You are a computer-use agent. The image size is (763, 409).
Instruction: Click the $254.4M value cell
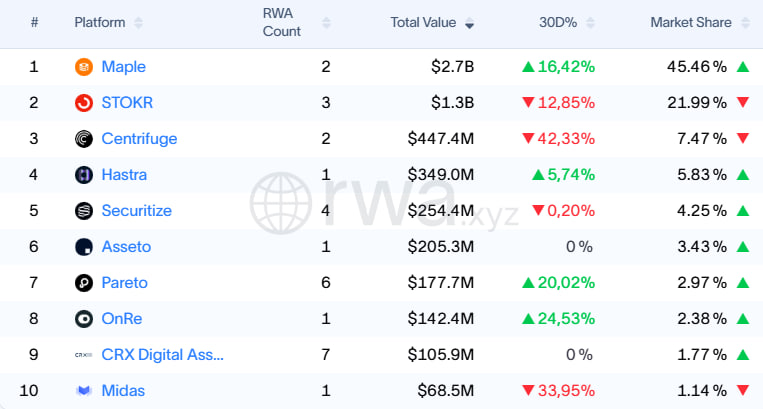pyautogui.click(x=441, y=211)
